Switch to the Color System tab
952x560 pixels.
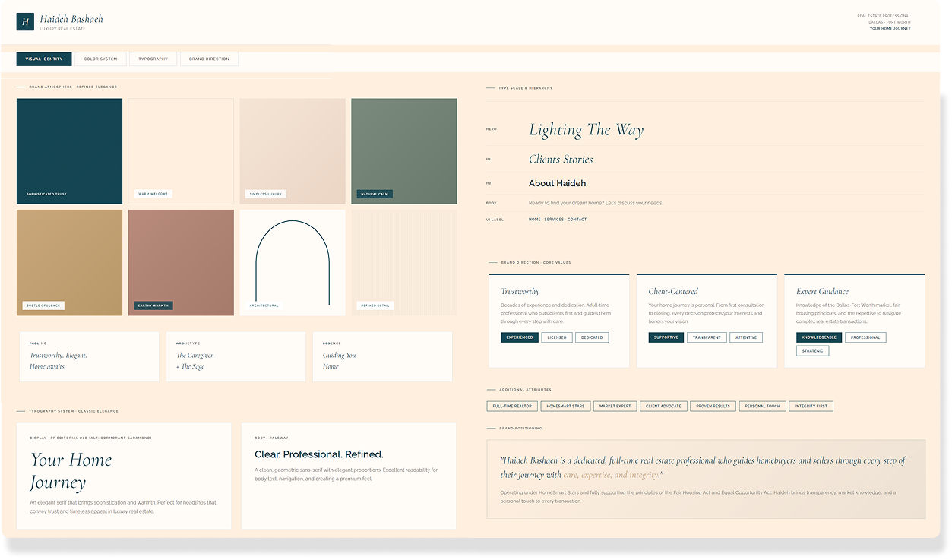[x=100, y=59]
